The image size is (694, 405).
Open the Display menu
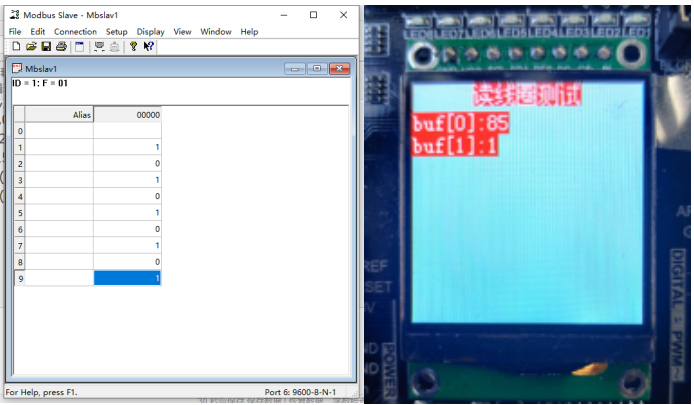tap(150, 31)
